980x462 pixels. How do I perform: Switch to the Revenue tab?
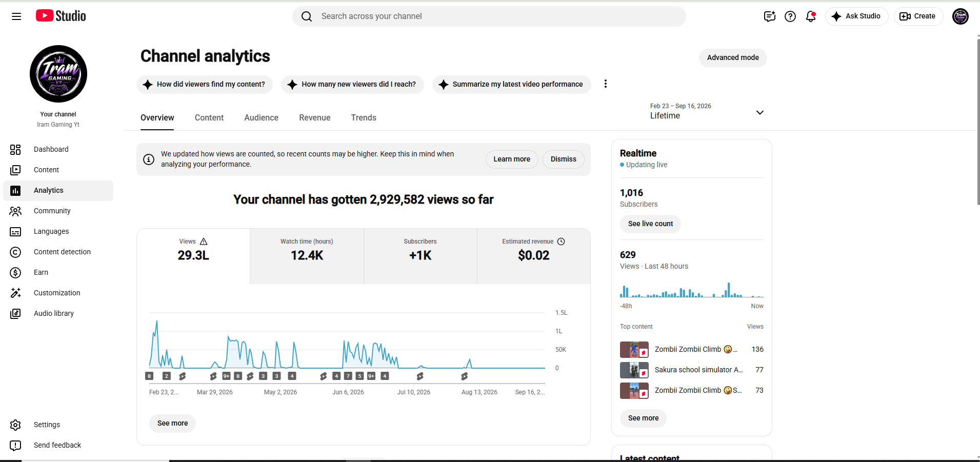point(315,118)
